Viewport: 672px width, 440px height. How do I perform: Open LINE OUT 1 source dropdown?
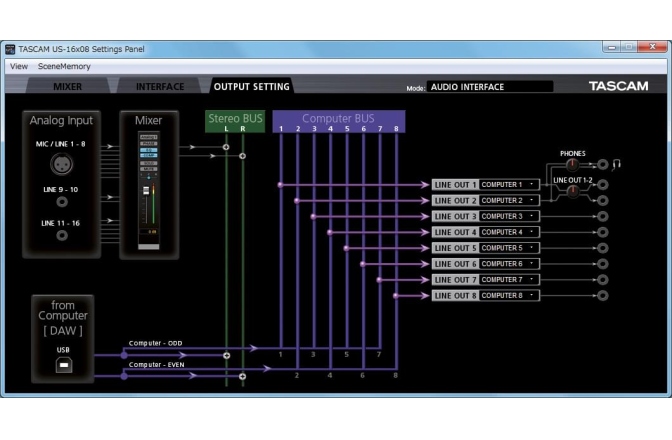click(509, 185)
